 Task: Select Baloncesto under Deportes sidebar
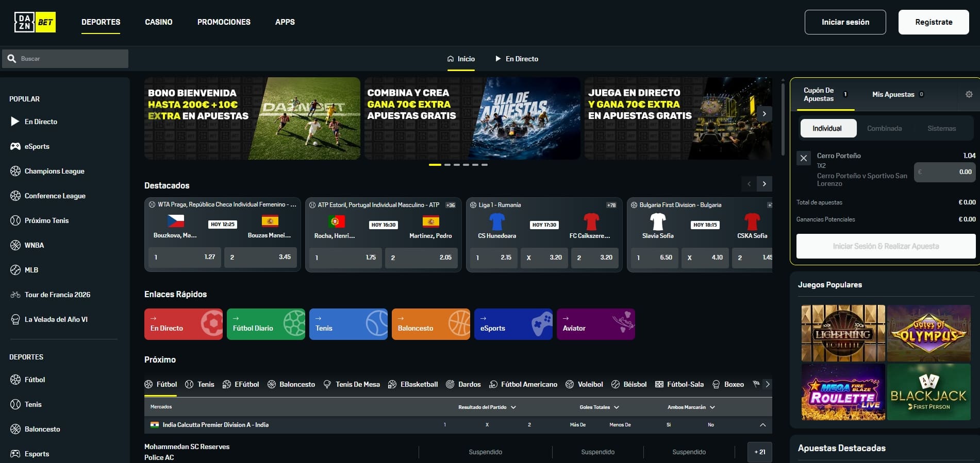(x=42, y=429)
